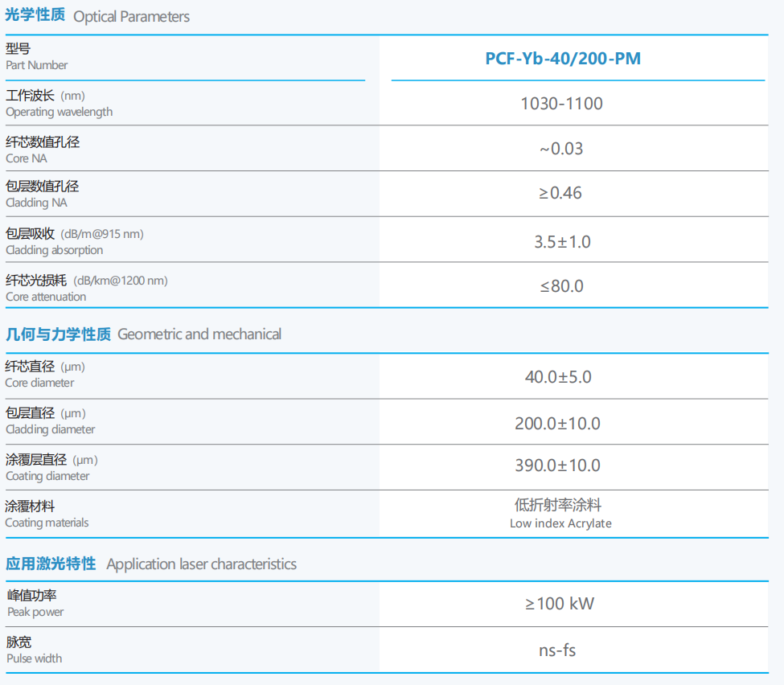Click the Part Number row label
Screen dimensions: 784x685
point(36,65)
